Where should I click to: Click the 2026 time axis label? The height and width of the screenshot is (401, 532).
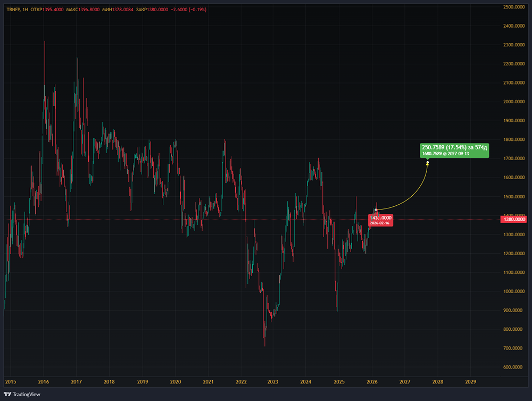[372, 382]
